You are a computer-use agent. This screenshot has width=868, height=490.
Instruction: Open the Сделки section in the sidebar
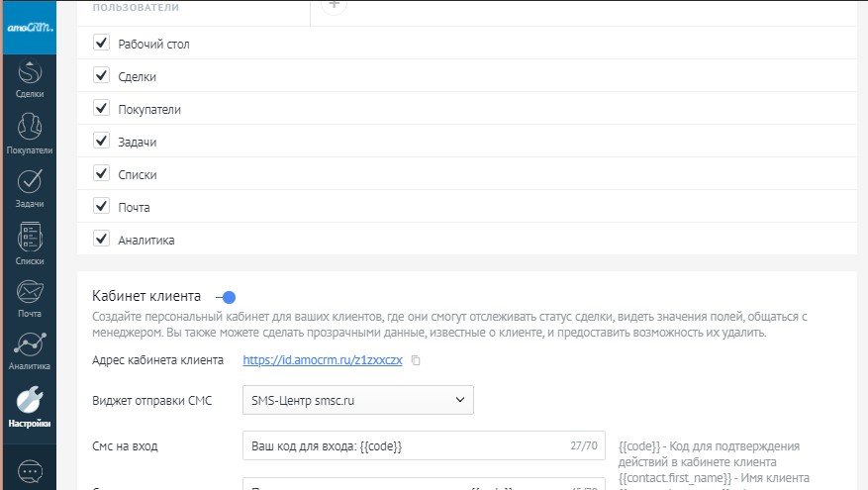[29, 78]
